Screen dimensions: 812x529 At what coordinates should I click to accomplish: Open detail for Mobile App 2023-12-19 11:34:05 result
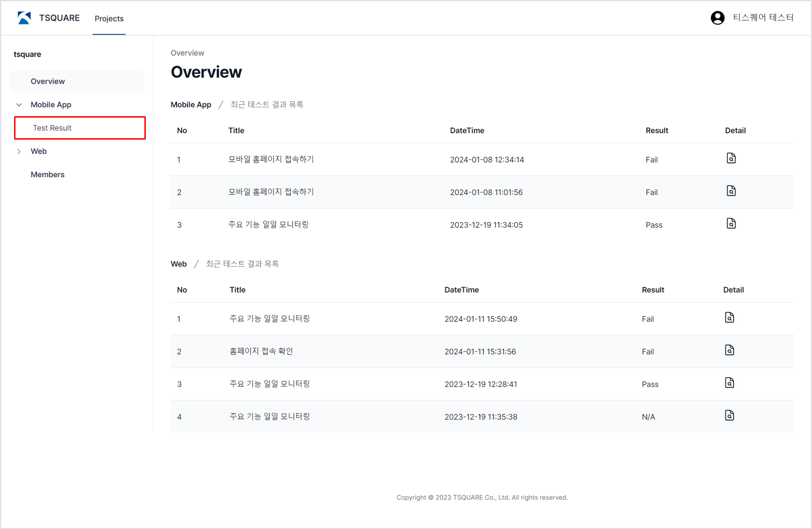[x=731, y=224]
